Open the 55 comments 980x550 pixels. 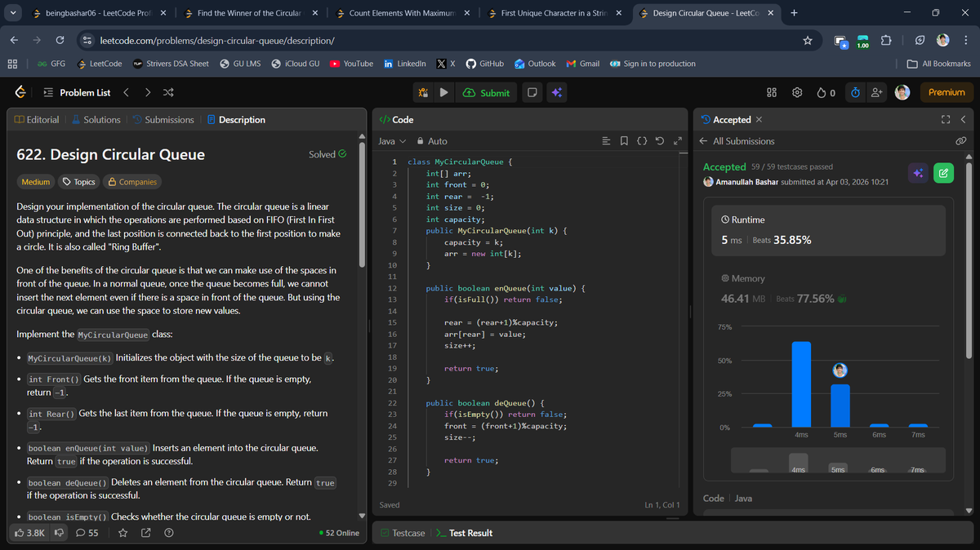(87, 533)
